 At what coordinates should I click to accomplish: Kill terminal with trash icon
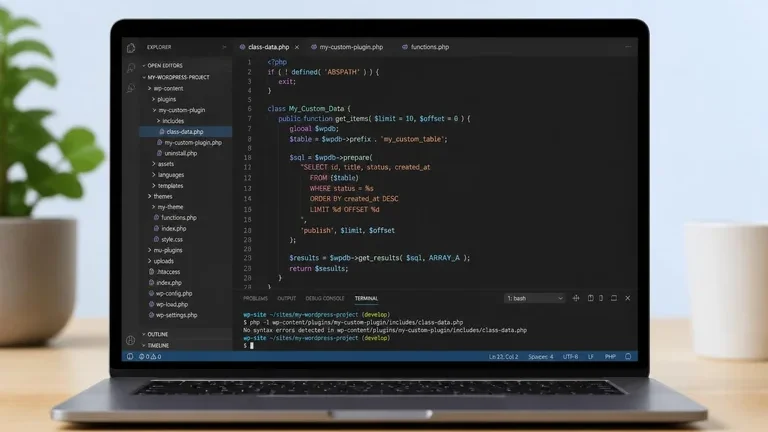601,298
